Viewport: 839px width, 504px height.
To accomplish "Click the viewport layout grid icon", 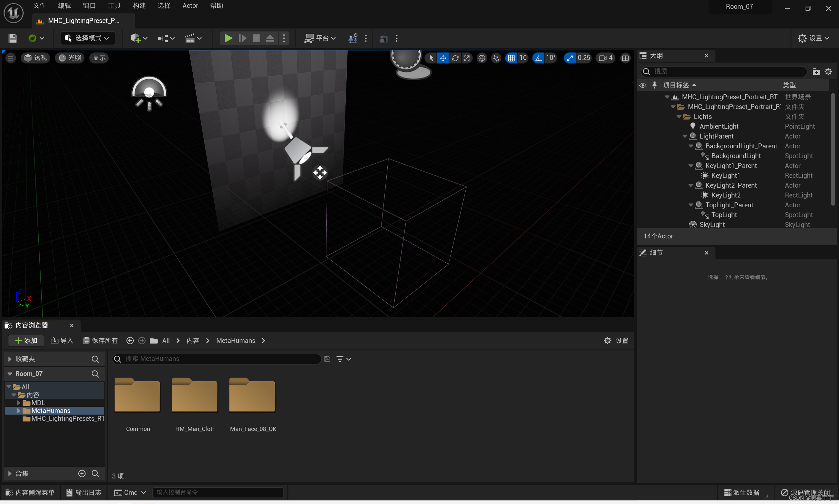I will [625, 58].
